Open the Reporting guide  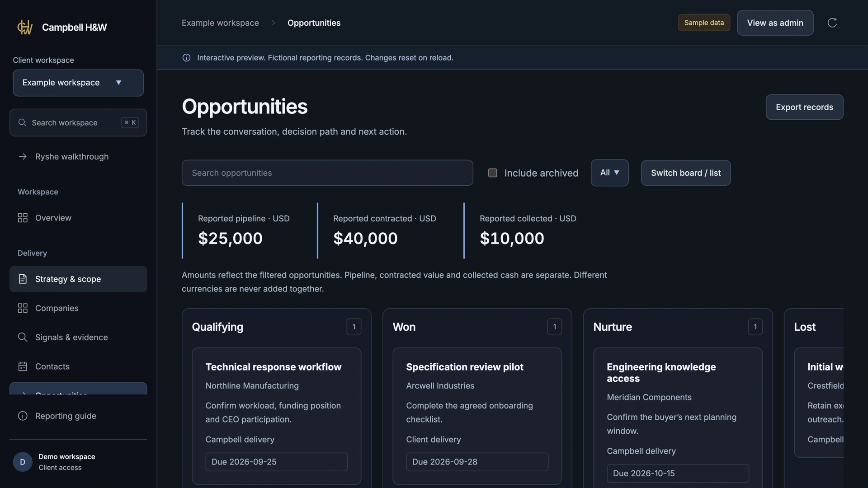(78, 416)
